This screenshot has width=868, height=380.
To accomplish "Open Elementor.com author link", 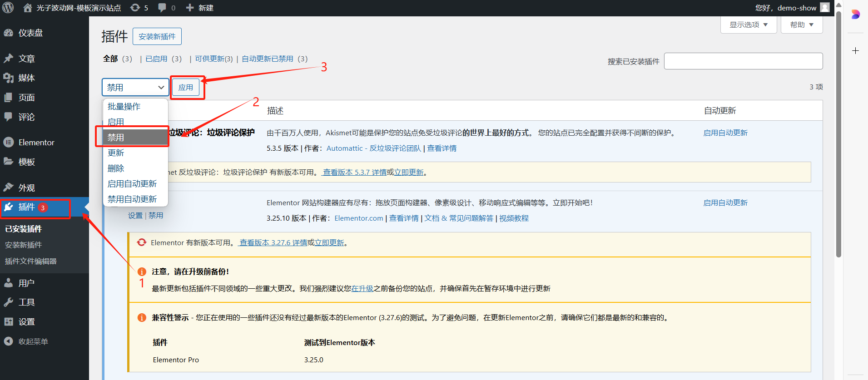I will tap(359, 218).
